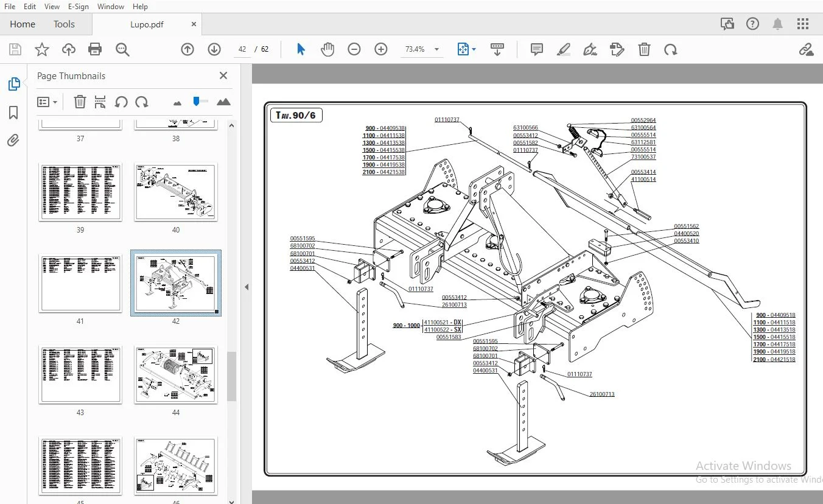Delete selected thumbnail pages trash icon

pyautogui.click(x=80, y=102)
